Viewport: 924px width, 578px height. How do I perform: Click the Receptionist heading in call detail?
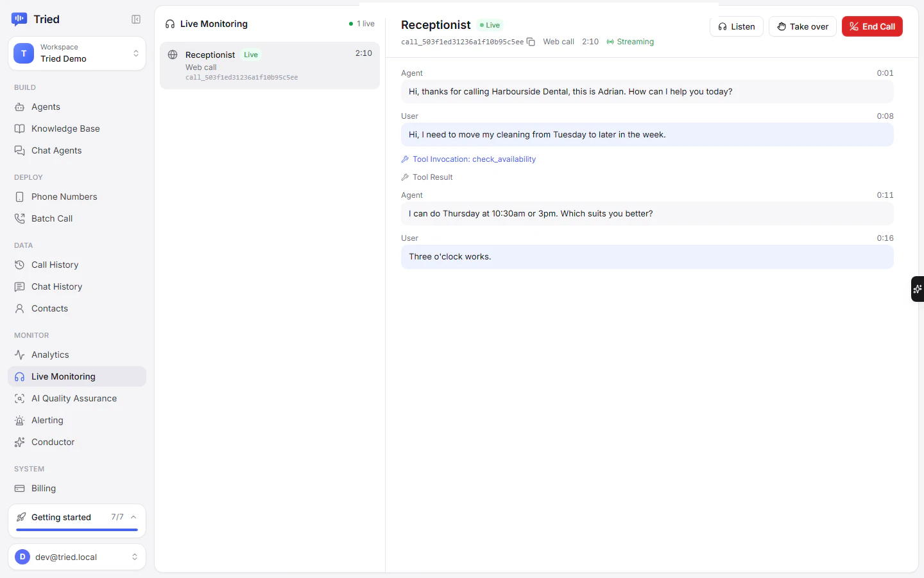tap(436, 25)
